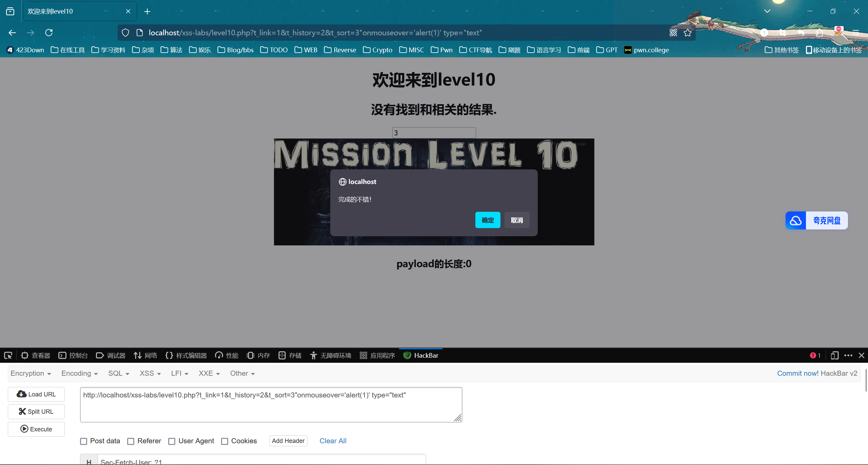Enable the Post data checkbox
The image size is (868, 465).
[x=83, y=441]
